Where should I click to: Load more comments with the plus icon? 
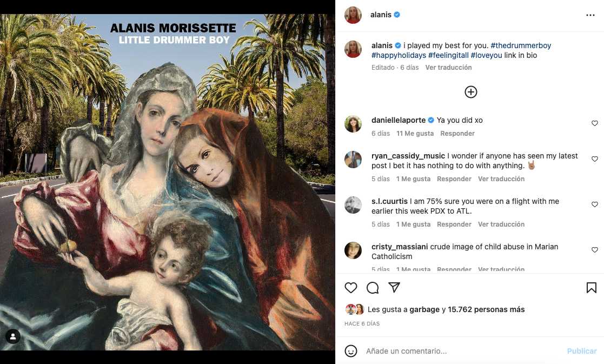(x=470, y=92)
